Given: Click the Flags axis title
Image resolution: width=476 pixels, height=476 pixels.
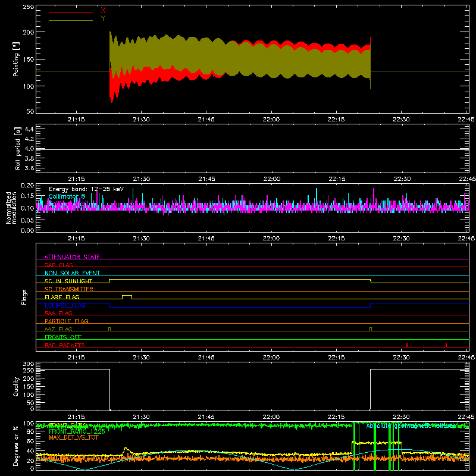Looking at the screenshot, I should [24, 297].
